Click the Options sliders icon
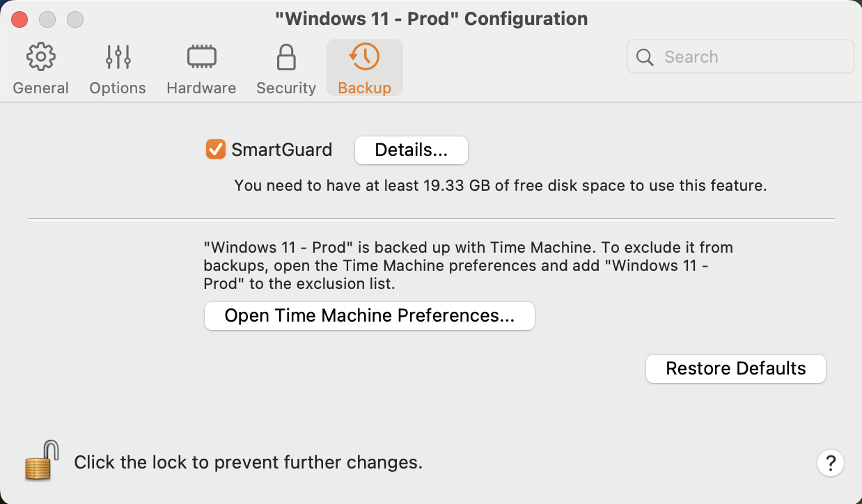The width and height of the screenshot is (862, 504). point(118,57)
